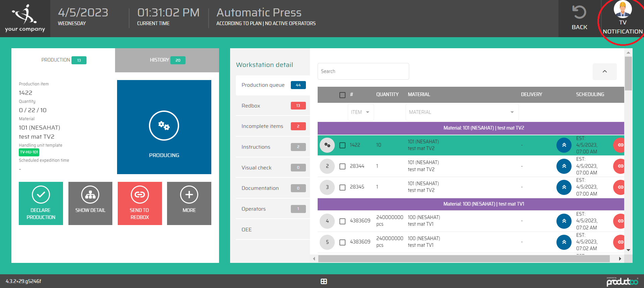Open the Incomplete items section

click(272, 126)
